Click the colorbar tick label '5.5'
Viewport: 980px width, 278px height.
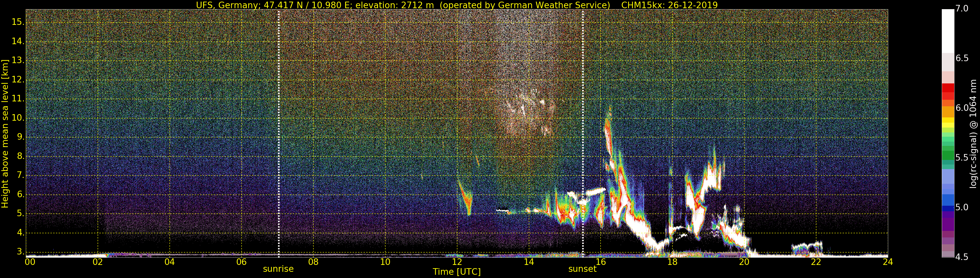(x=962, y=158)
